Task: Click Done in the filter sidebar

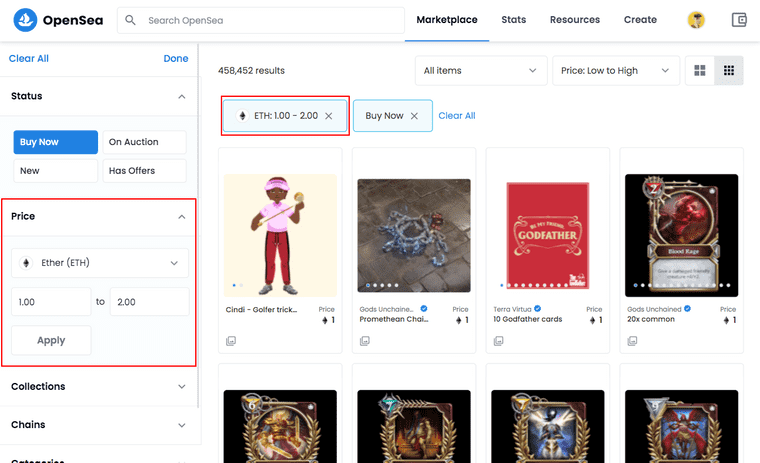Action: [176, 59]
